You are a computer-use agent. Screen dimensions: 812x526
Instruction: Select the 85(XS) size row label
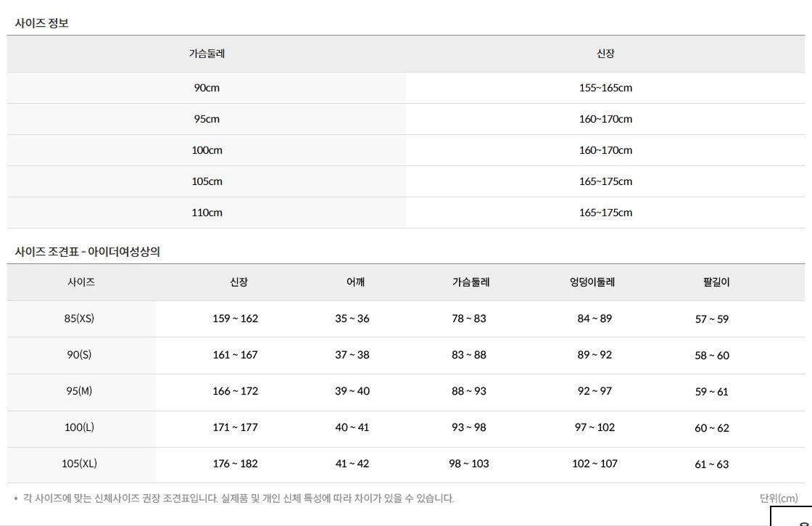click(79, 319)
